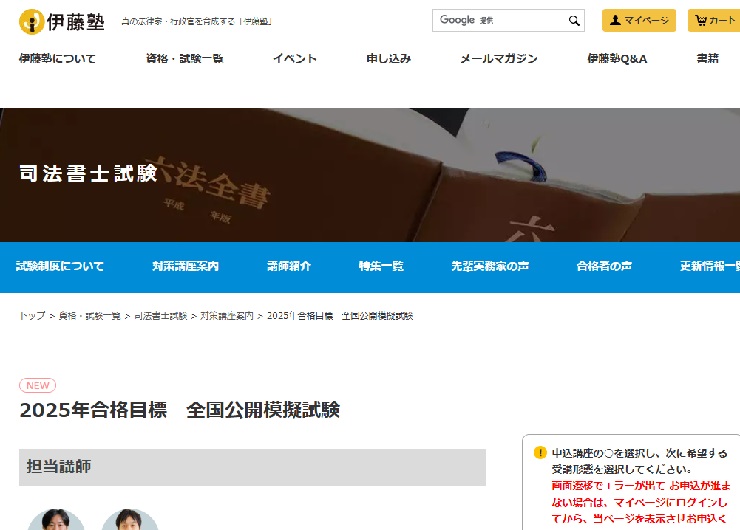Click heading 2025年合格目標 全国公開模擬試験
This screenshot has height=530, width=740.
tap(179, 410)
